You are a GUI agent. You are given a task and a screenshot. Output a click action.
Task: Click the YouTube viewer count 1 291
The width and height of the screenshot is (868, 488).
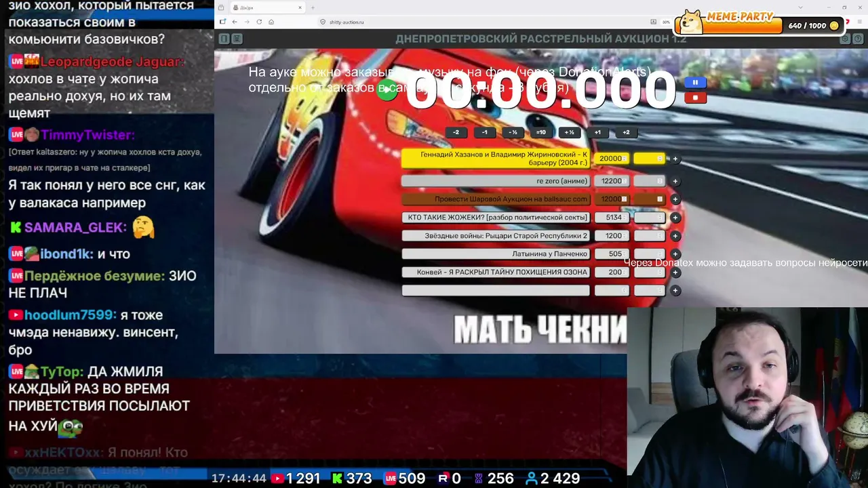[295, 479]
